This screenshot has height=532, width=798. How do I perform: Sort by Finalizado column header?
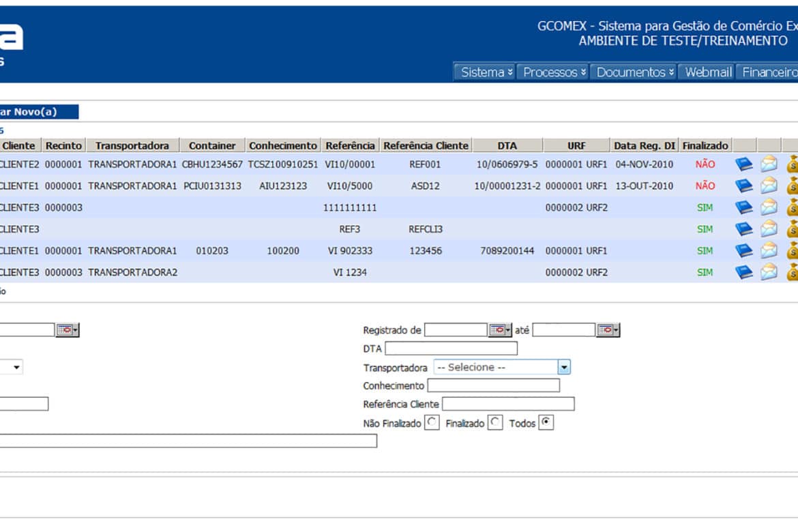(705, 145)
